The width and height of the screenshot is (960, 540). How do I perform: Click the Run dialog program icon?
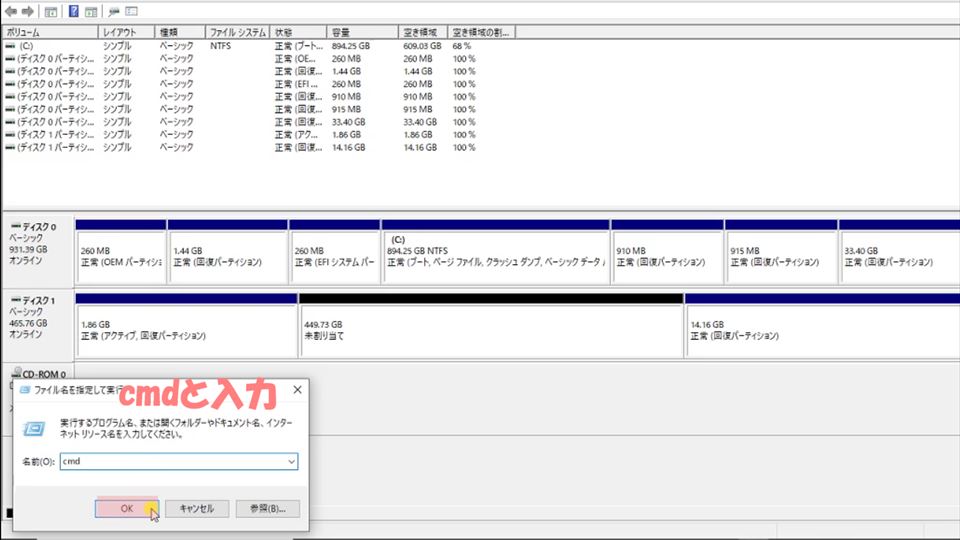click(34, 429)
